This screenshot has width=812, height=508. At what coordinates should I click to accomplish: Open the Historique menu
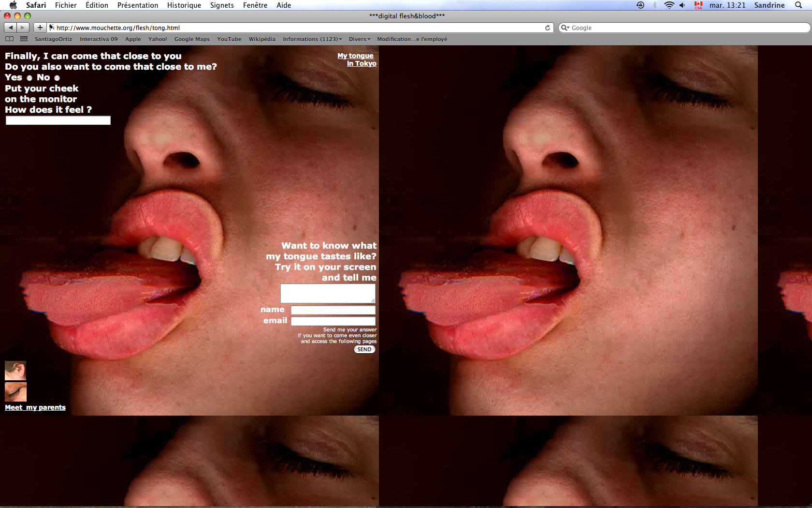point(184,5)
